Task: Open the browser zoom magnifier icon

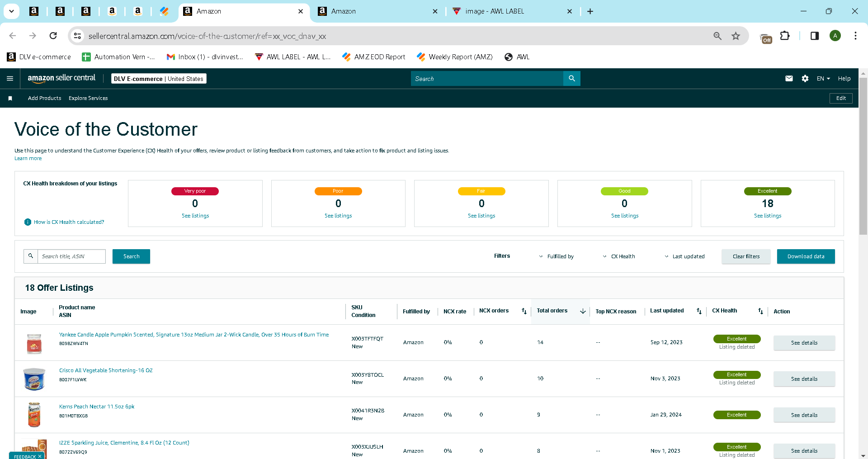Action: click(x=717, y=36)
